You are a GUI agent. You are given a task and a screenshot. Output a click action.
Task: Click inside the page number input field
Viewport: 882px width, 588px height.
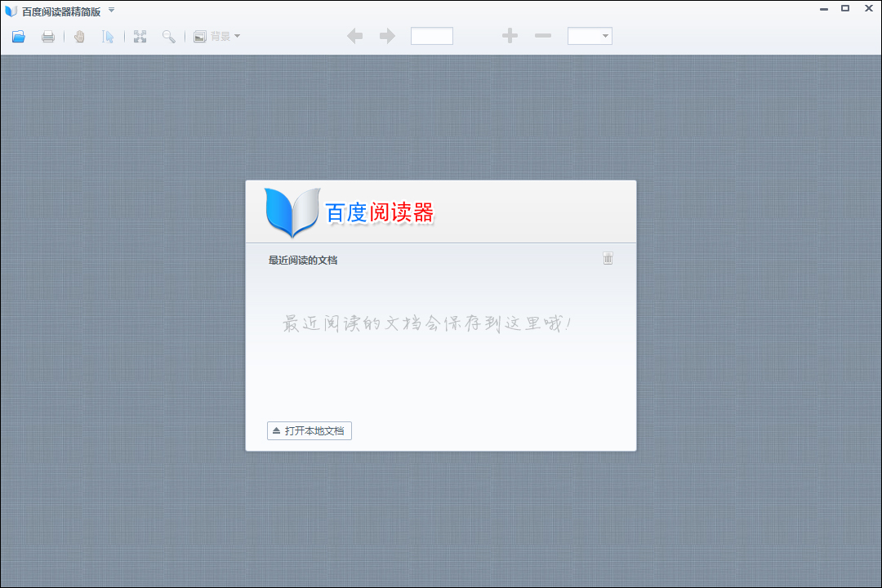431,35
